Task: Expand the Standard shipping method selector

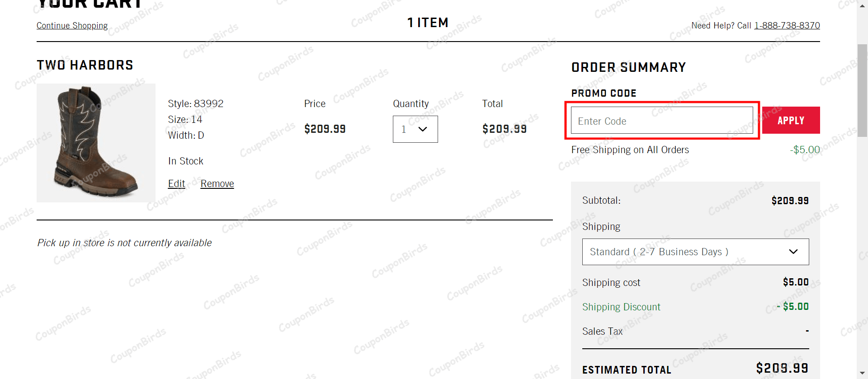Action: (x=695, y=252)
